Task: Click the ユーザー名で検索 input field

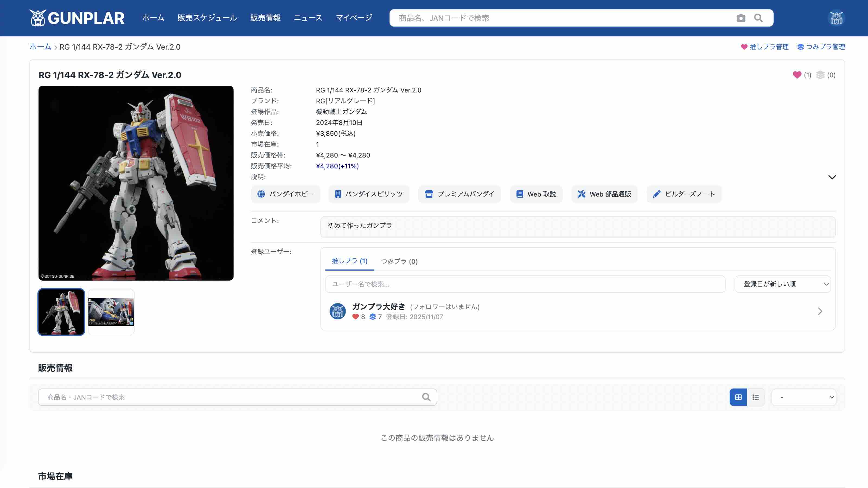Action: coord(525,284)
